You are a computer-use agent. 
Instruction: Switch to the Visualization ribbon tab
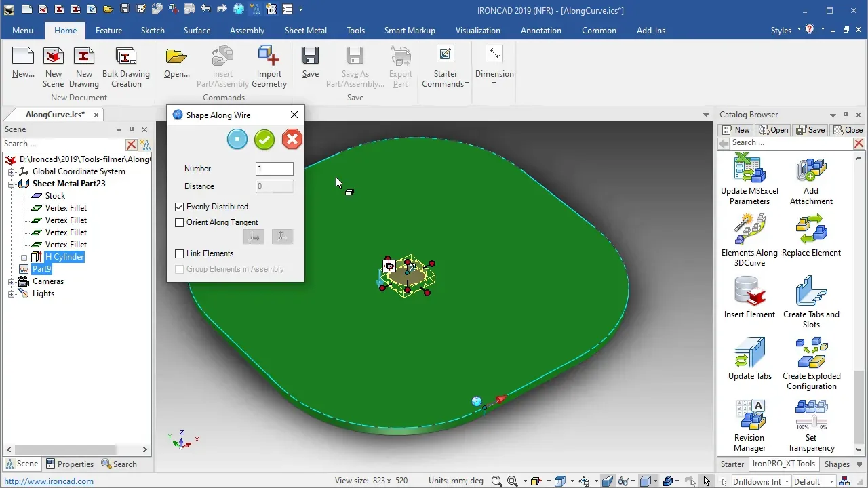(477, 30)
